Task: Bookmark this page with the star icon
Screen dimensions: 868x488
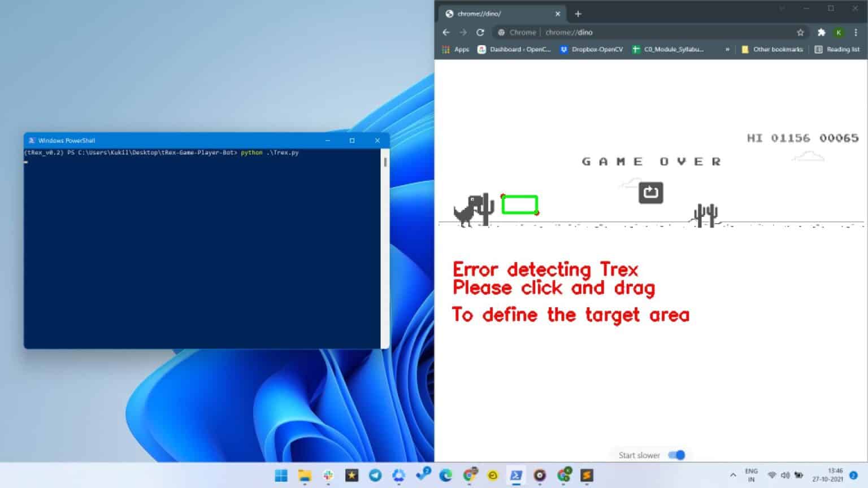Action: 800,33
